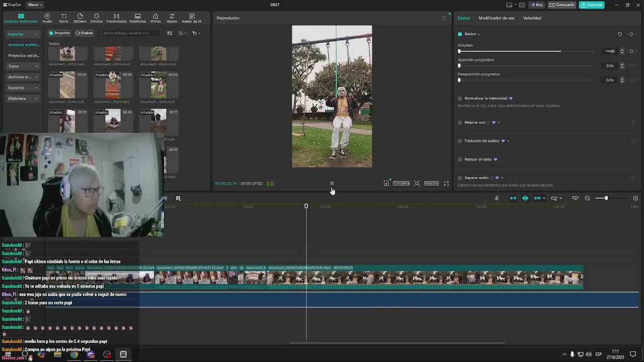644x362 pixels.
Task: Enable the Reducir el ruido checkbox
Action: (460, 159)
